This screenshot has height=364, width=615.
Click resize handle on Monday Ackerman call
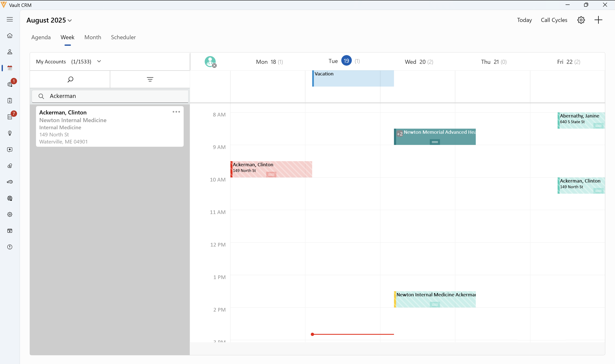point(271,174)
